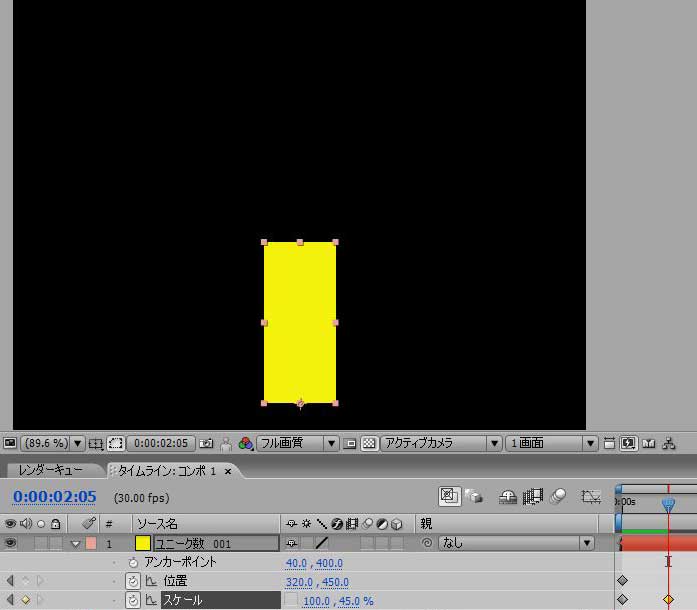Screen dimensions: 697x610
Task: Open the magnification ratio dropdown (89.6 %)
Action: (52, 443)
